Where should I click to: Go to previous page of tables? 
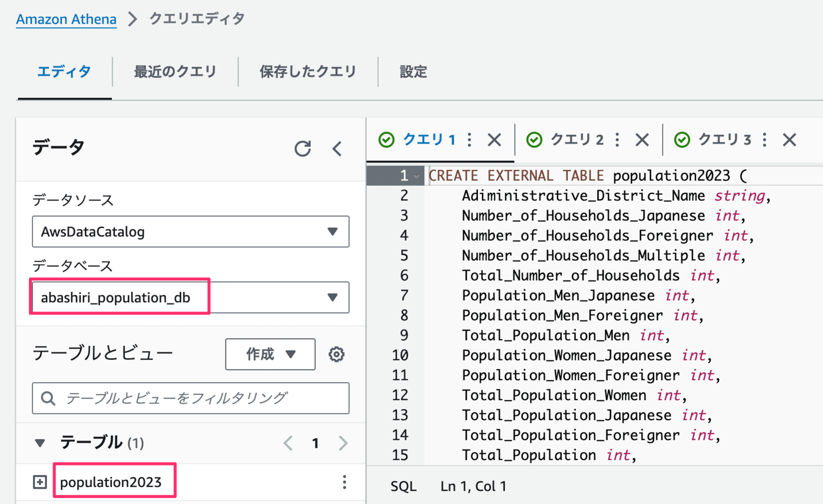(x=288, y=443)
